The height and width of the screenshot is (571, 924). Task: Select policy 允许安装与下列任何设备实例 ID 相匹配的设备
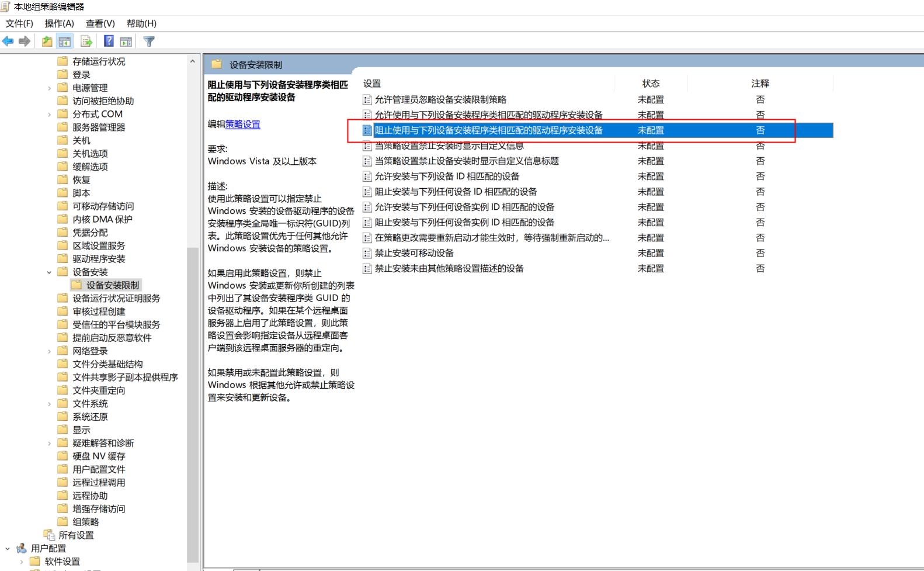[465, 207]
